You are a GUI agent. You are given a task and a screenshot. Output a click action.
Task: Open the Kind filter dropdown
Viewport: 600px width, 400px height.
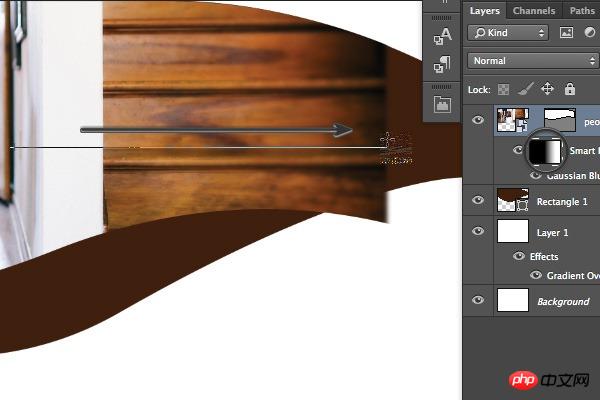(508, 33)
